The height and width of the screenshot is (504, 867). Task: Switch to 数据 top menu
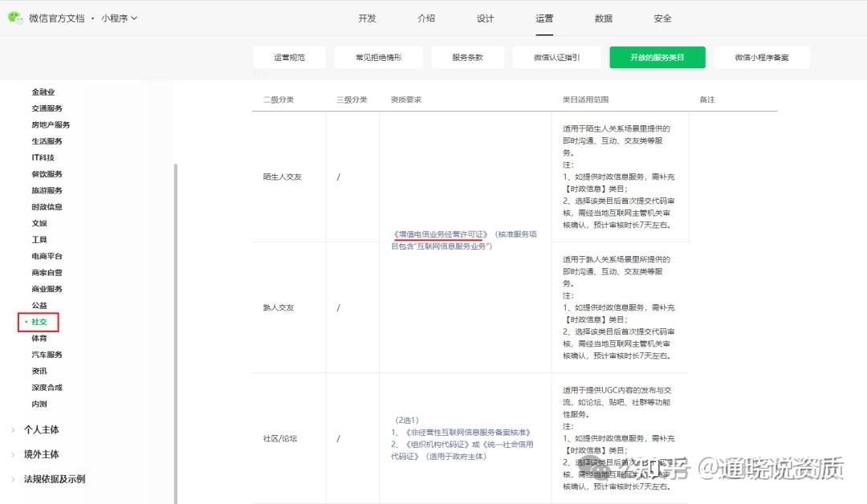pyautogui.click(x=603, y=18)
